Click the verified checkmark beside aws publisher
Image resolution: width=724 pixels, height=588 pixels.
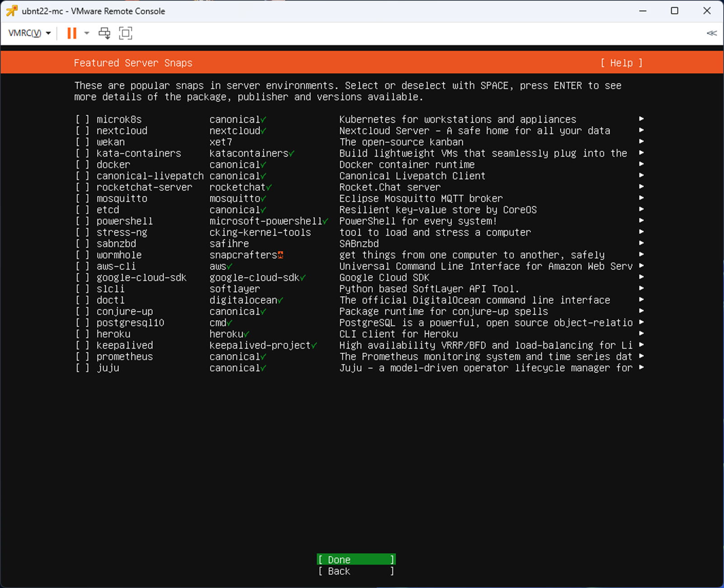230,266
